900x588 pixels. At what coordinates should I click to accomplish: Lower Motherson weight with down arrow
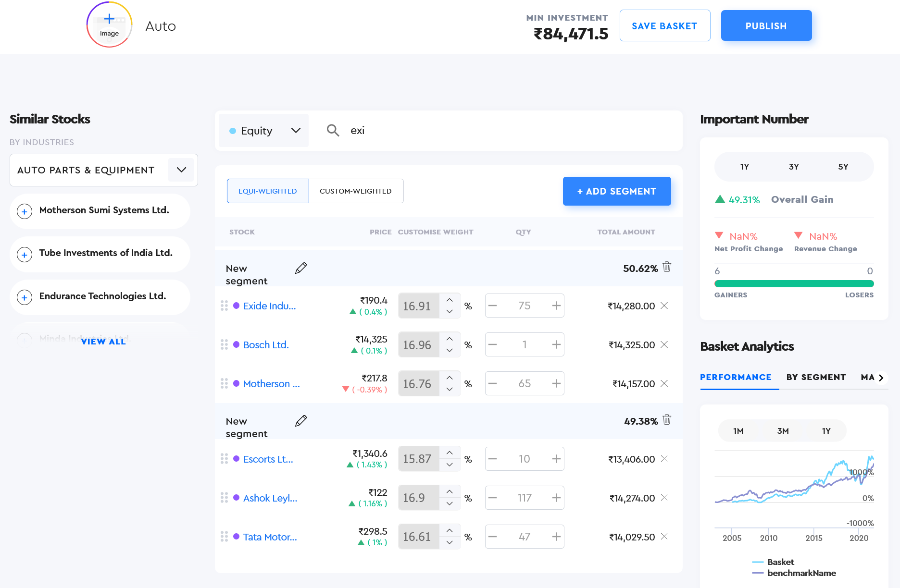(450, 389)
